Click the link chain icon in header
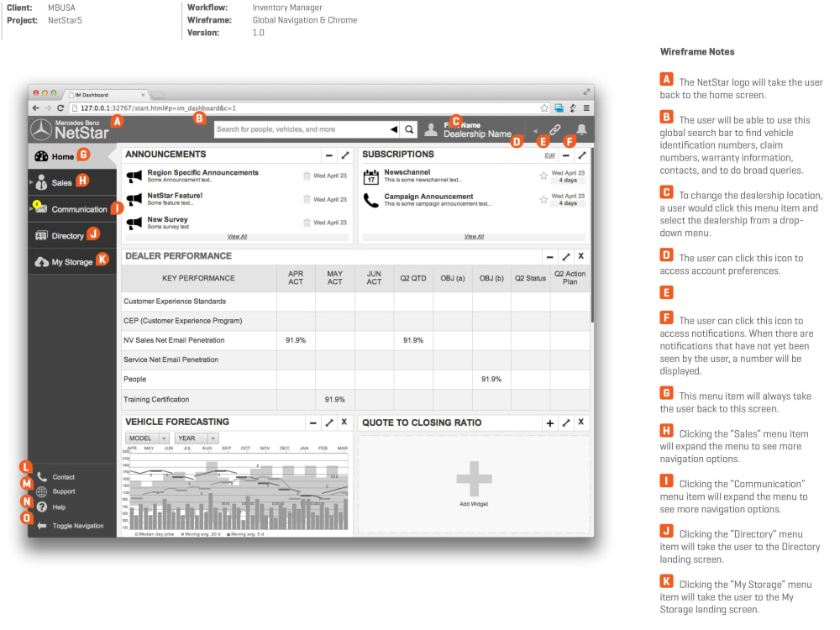 555,129
